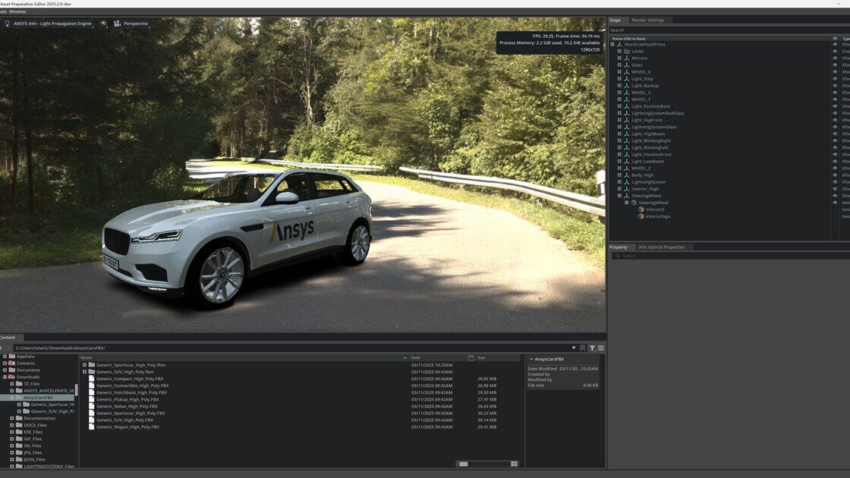Switch to grid view icon
Screen dimensions: 850x478
pyautogui.click(x=514, y=464)
